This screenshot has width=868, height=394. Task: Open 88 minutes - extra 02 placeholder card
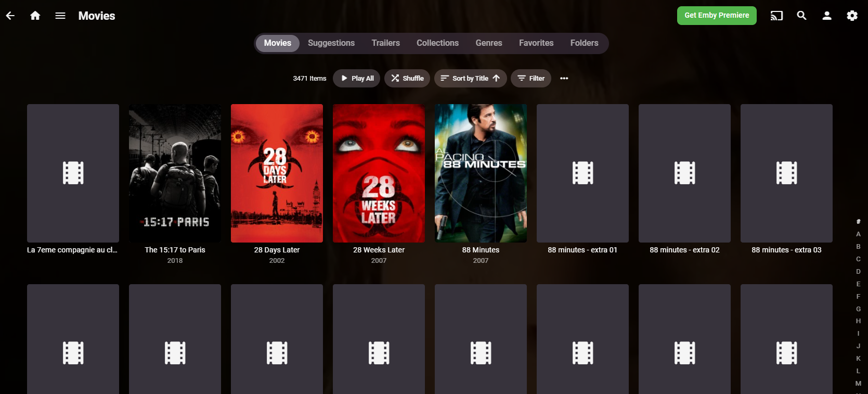tap(684, 173)
